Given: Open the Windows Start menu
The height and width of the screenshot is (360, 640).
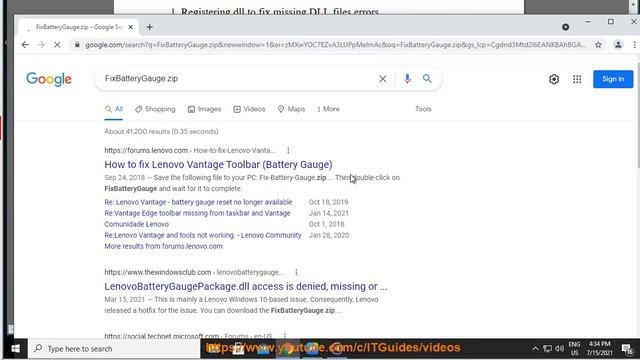Looking at the screenshot, I should point(16,349).
